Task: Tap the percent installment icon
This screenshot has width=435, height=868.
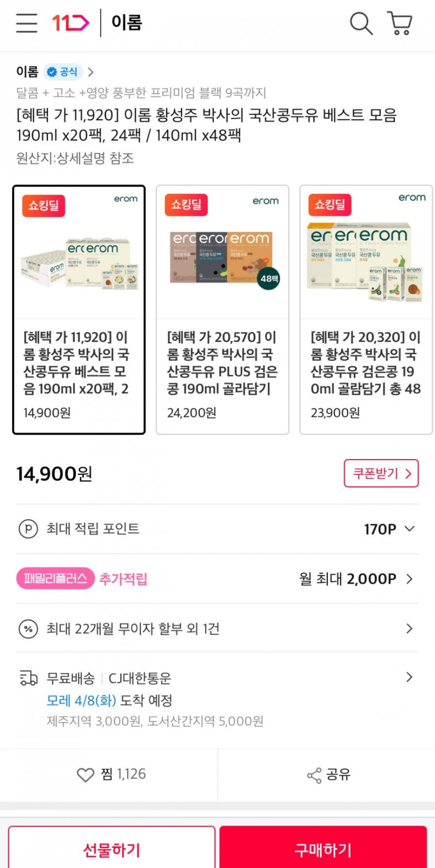Action: click(x=28, y=629)
